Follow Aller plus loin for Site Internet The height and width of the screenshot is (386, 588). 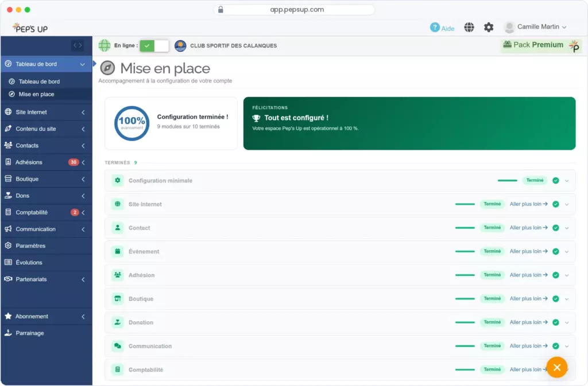tap(528, 204)
